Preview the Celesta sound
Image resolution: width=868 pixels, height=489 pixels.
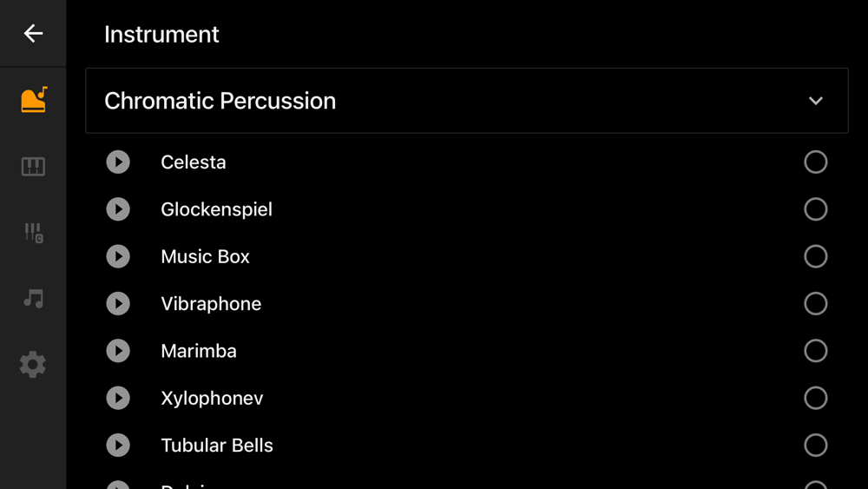tap(118, 162)
